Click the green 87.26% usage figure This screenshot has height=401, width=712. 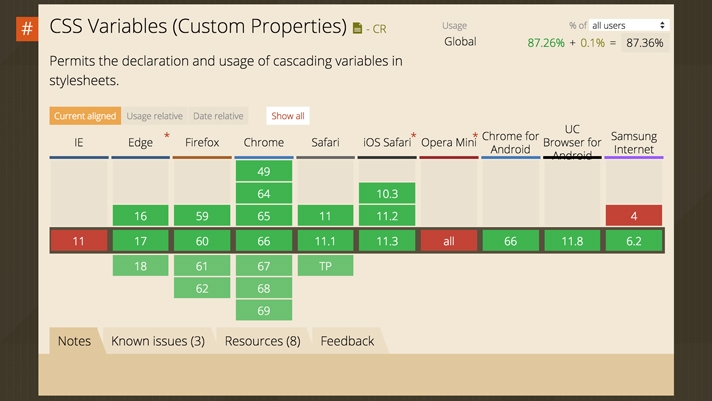(546, 43)
